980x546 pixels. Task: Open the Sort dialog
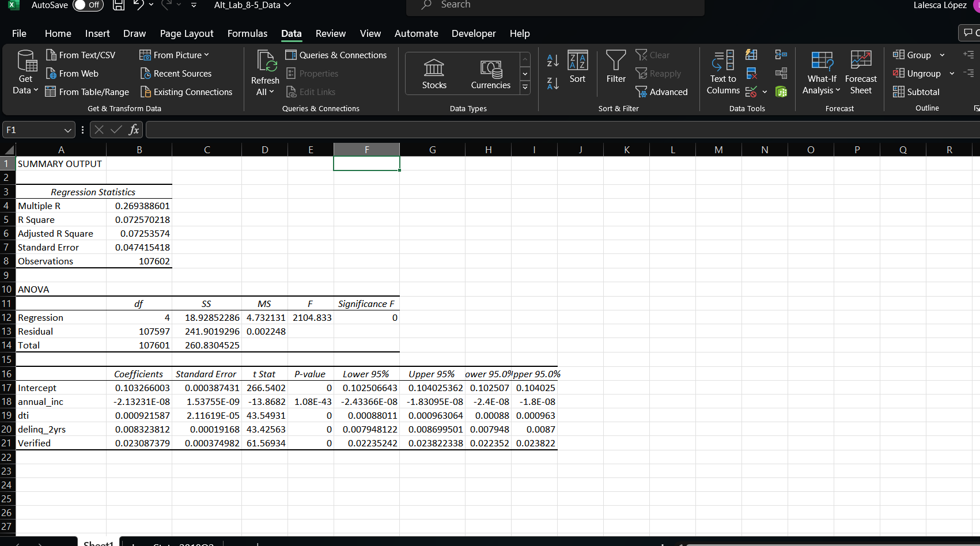coord(577,67)
